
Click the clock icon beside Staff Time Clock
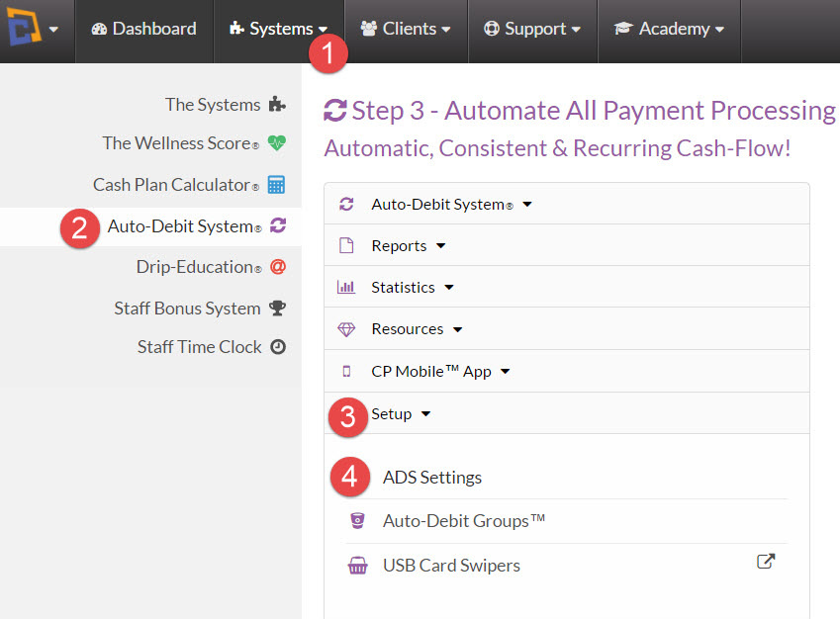278,347
